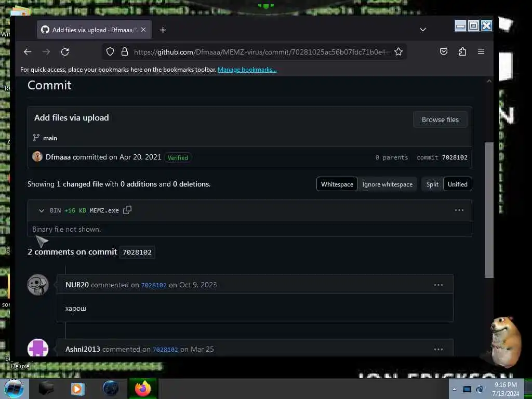Open the globe browser icon in the taskbar
Screen dimensions: 532x399
pyautogui.click(x=111, y=389)
